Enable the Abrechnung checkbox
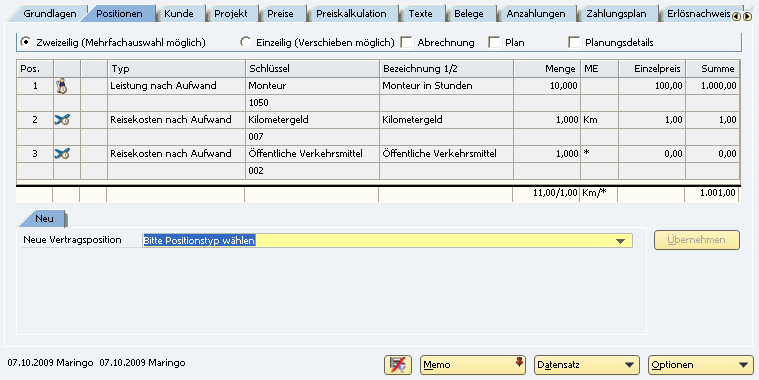The width and height of the screenshot is (759, 380). click(406, 43)
